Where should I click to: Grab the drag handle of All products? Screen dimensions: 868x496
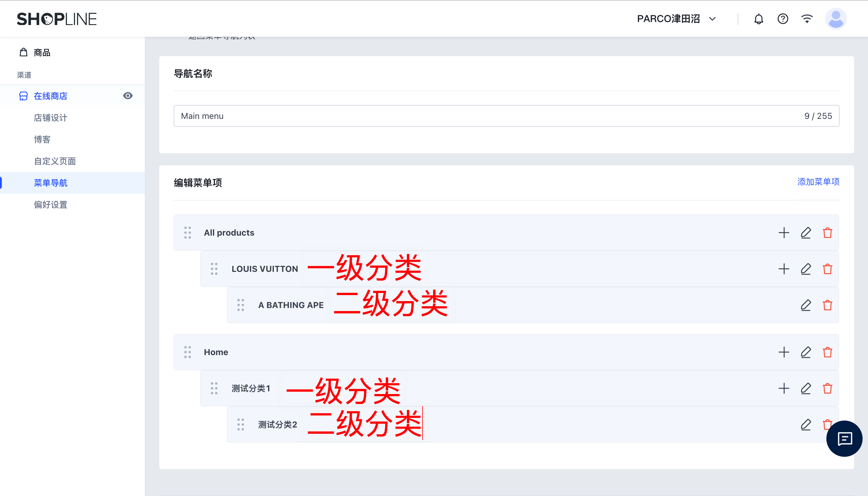(x=187, y=233)
